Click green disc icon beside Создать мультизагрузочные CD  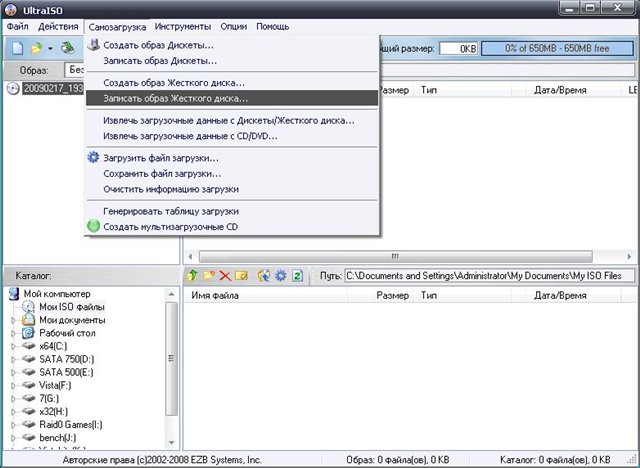click(93, 226)
